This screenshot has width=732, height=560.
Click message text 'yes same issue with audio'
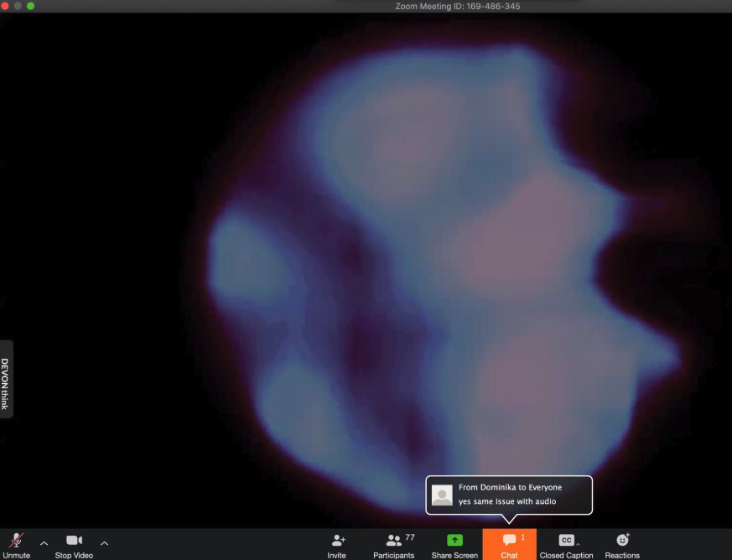tap(507, 501)
